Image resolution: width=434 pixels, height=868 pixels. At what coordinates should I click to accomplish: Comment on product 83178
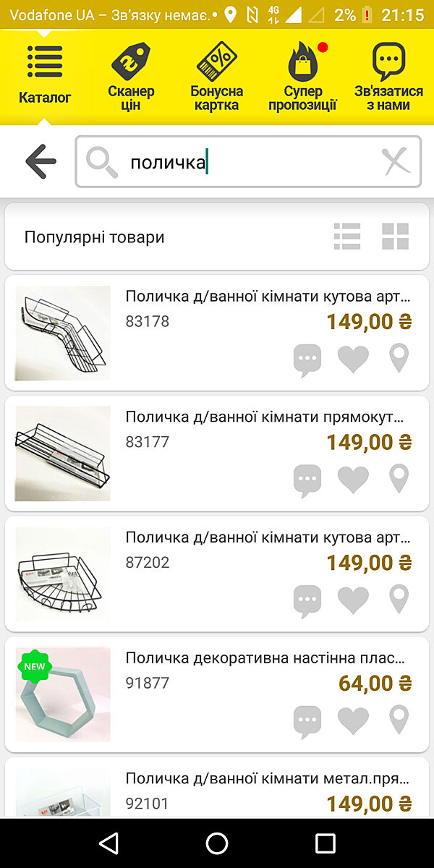[x=307, y=359]
